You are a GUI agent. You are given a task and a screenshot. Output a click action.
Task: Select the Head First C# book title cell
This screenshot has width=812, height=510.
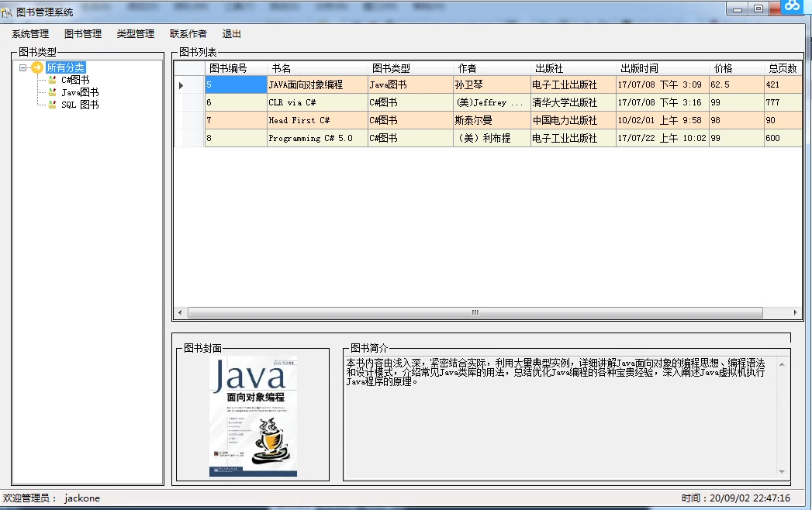(317, 120)
